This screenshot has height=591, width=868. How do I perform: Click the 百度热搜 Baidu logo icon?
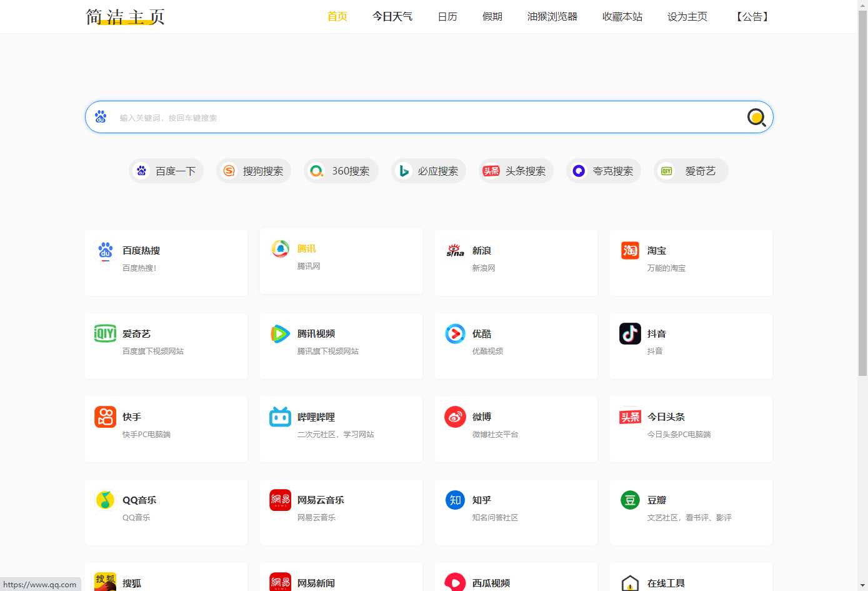coord(106,251)
